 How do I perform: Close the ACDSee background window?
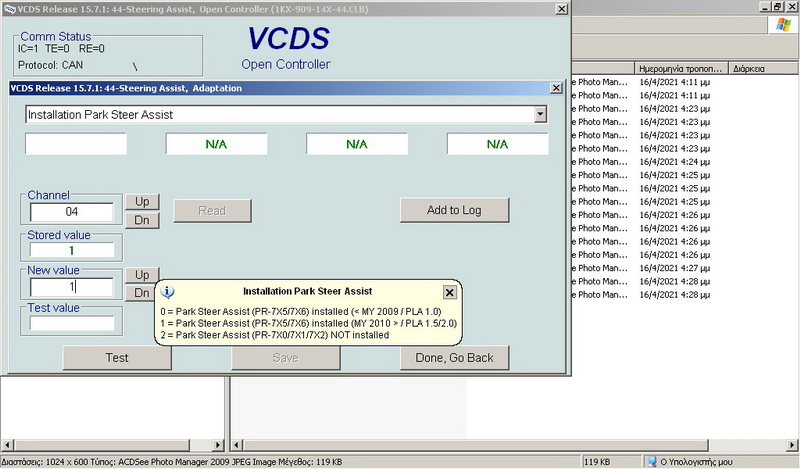pyautogui.click(x=790, y=7)
